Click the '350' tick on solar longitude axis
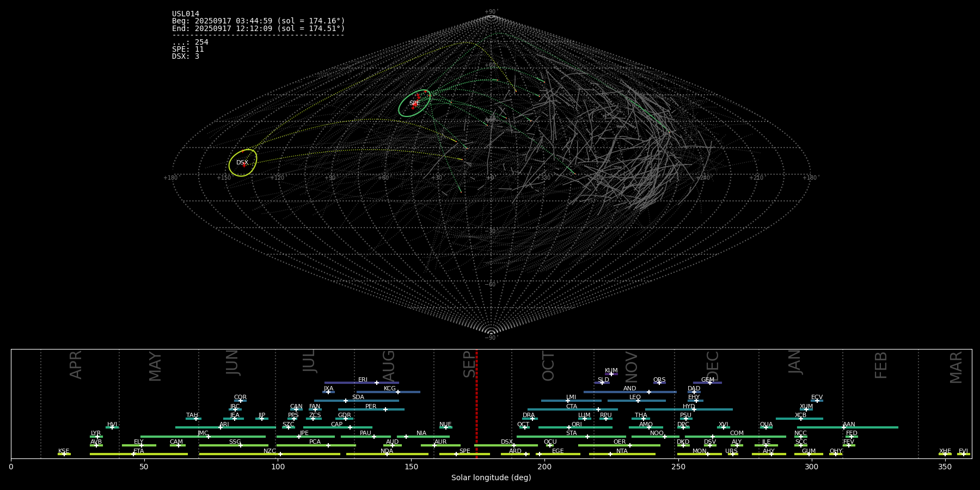Image resolution: width=980 pixels, height=490 pixels. [x=945, y=467]
